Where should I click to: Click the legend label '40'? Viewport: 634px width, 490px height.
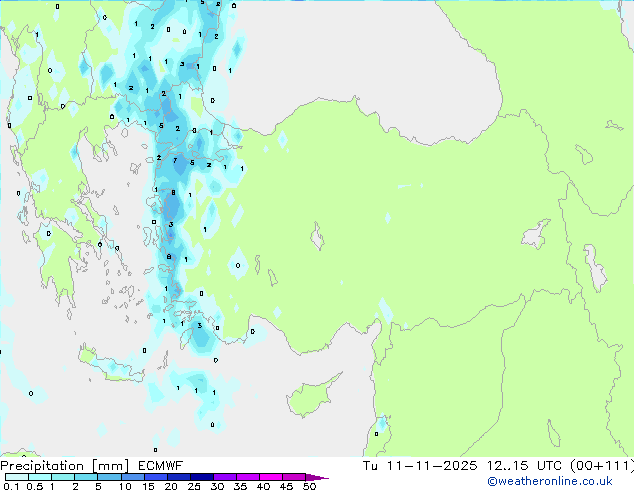point(263,486)
